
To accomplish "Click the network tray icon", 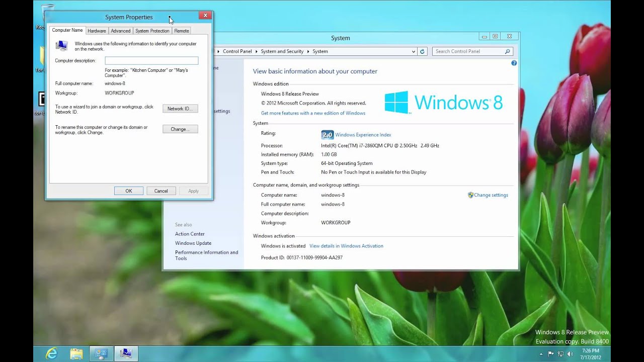I will click(x=560, y=354).
